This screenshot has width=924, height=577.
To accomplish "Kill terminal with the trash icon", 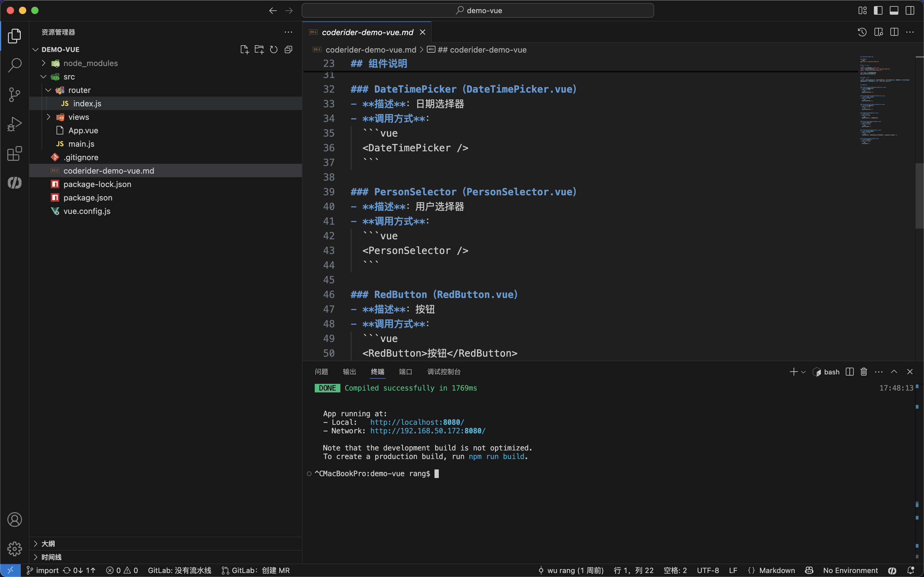I will pos(864,372).
